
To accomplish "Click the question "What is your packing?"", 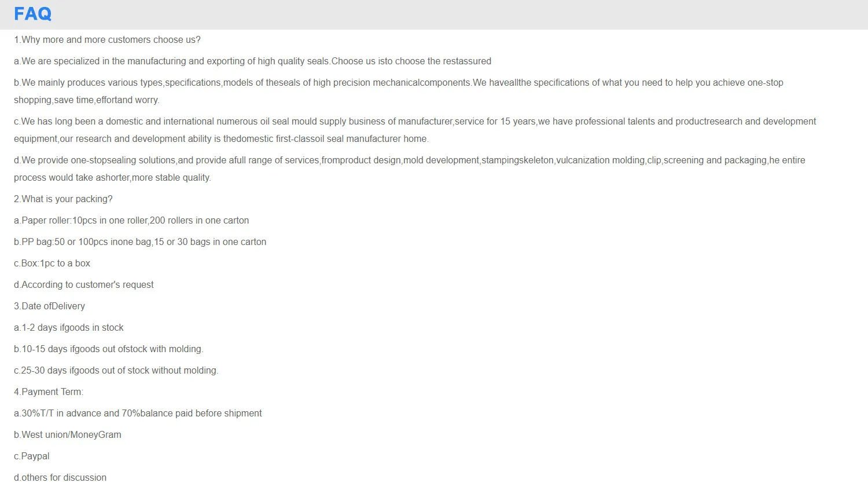I will pyautogui.click(x=63, y=199).
